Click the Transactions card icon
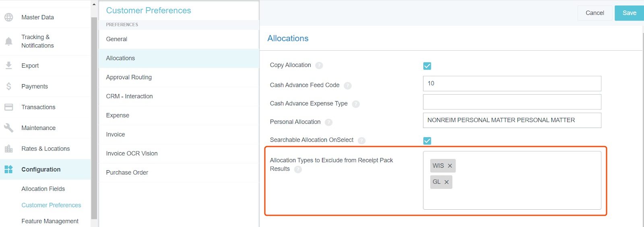This screenshot has width=644, height=227. [8, 107]
